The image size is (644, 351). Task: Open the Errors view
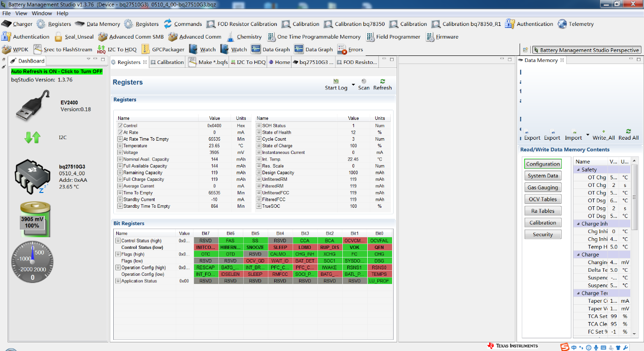(350, 49)
